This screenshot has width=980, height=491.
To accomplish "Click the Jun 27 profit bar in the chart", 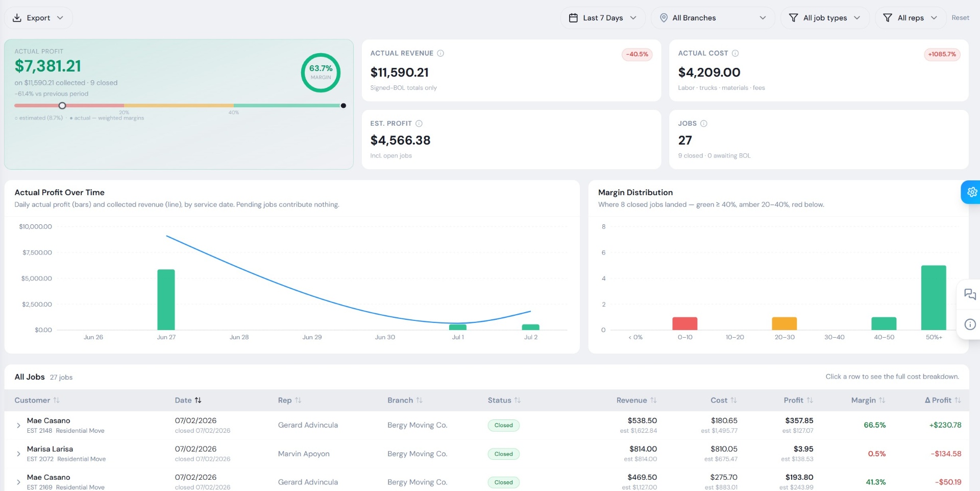I will [166, 299].
